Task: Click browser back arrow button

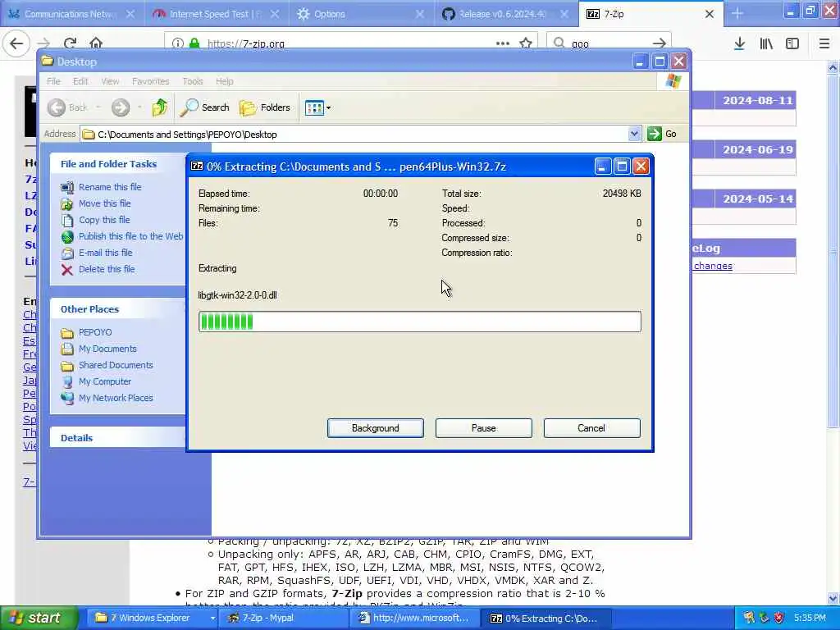Action: [x=16, y=43]
